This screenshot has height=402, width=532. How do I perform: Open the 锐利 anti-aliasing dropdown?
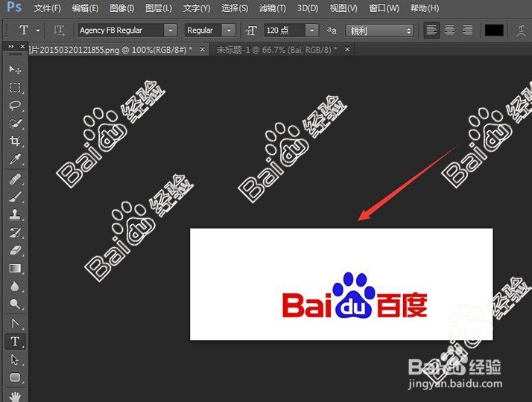[x=380, y=31]
